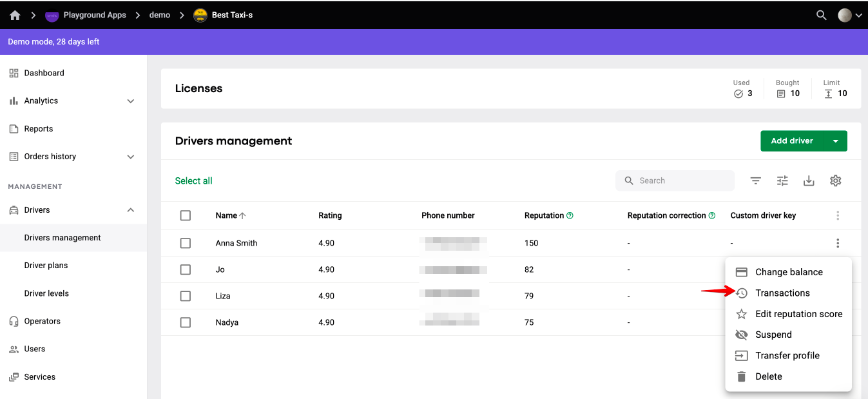Check the box for Anna Smith
The height and width of the screenshot is (399, 868).
(x=186, y=243)
